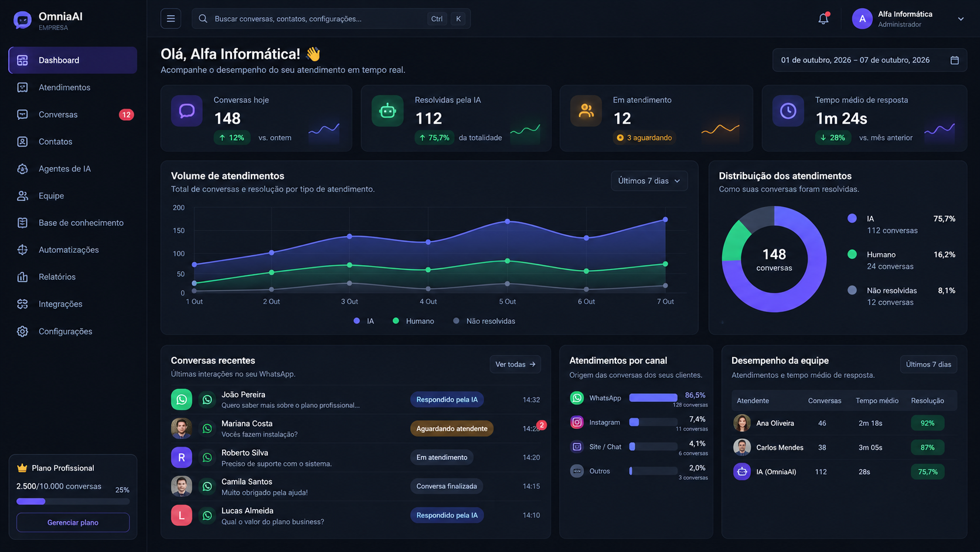The width and height of the screenshot is (980, 552).
Task: Open Agentes de IA section
Action: [73, 169]
